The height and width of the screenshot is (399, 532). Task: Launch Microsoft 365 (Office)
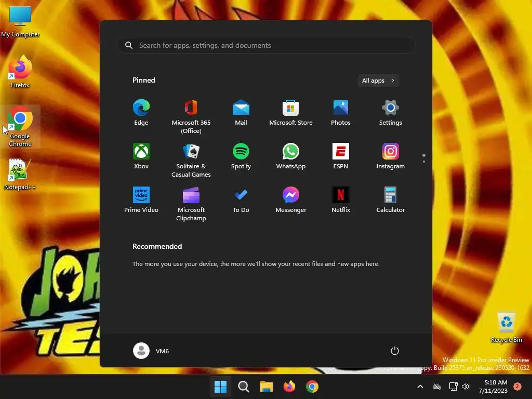(x=191, y=117)
